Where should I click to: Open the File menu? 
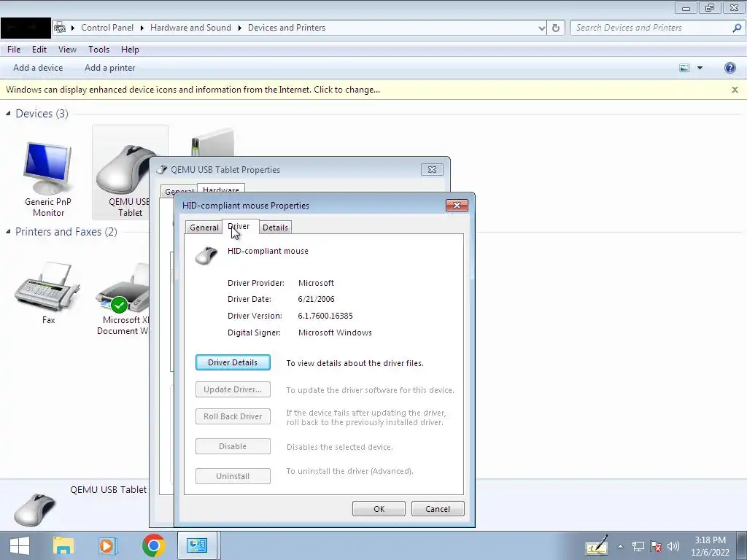(14, 50)
